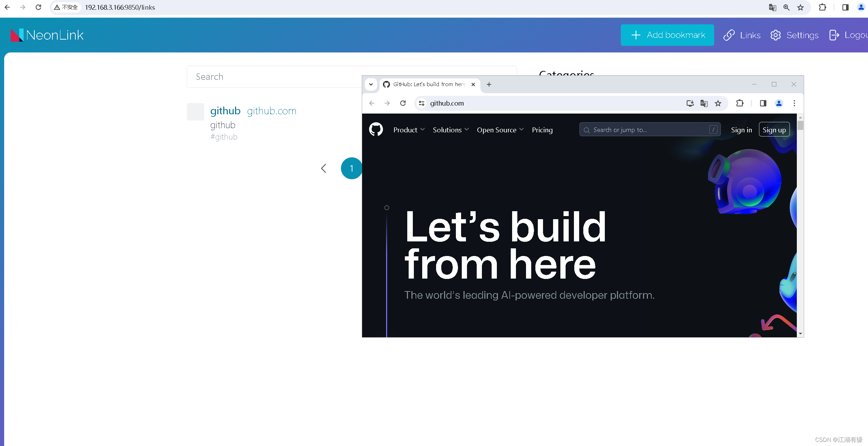Click install app icon in github.com address bar
This screenshot has width=868, height=446.
point(690,103)
